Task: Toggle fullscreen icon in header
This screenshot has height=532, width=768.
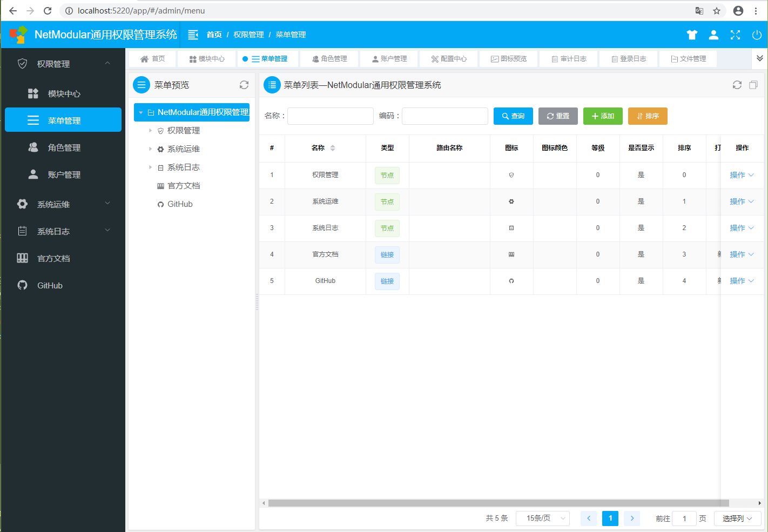Action: pyautogui.click(x=735, y=35)
